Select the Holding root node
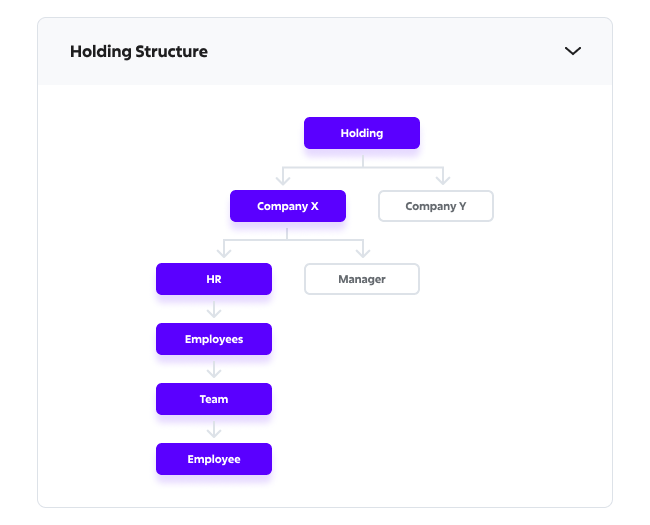Viewport: 650px width, 525px height. point(362,133)
